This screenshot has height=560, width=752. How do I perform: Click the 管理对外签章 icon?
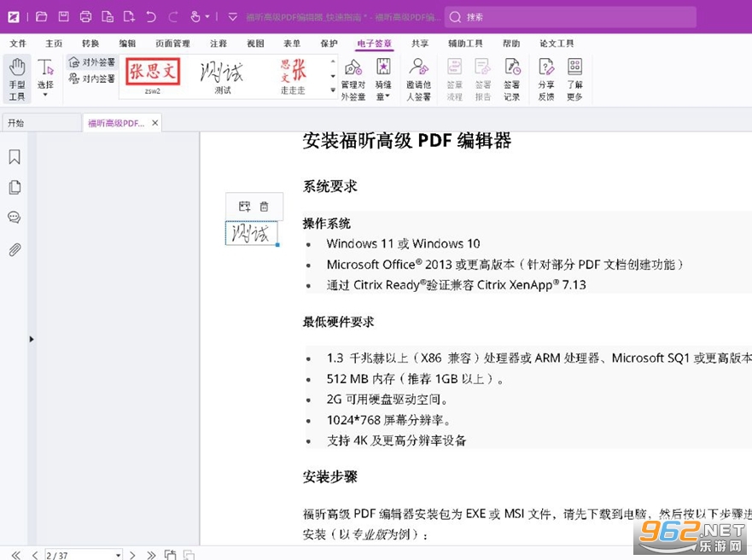[353, 79]
